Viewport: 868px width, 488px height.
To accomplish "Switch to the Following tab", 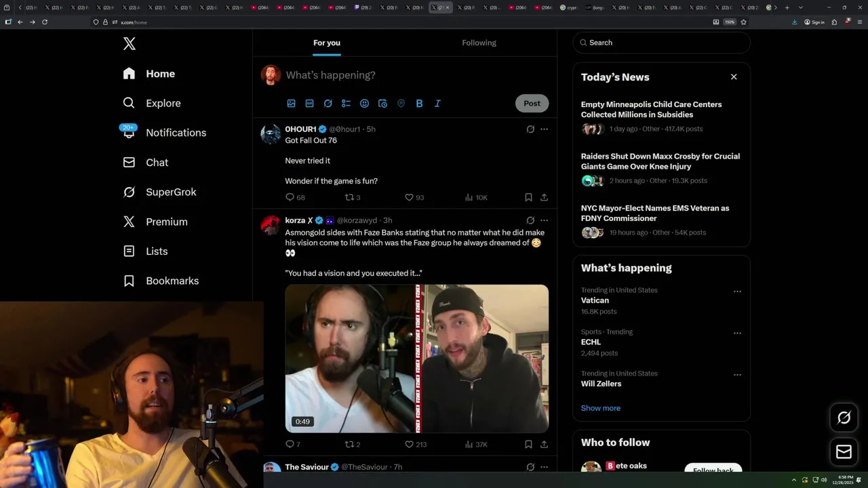I will (x=479, y=43).
